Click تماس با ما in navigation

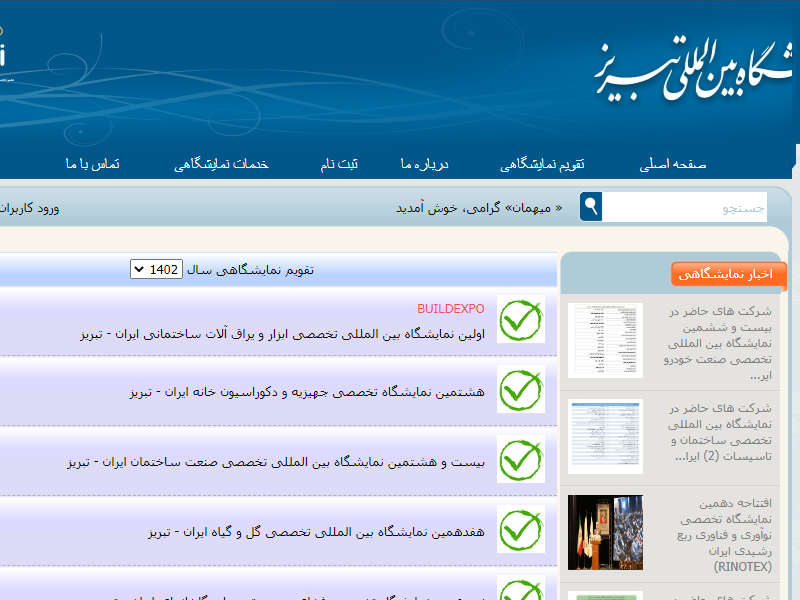[x=93, y=164]
